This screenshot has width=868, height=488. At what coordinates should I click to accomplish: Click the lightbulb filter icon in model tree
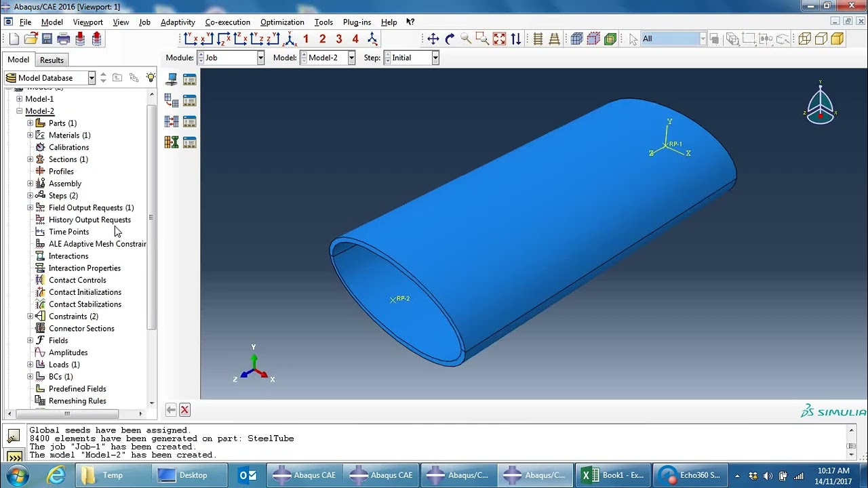(x=151, y=78)
